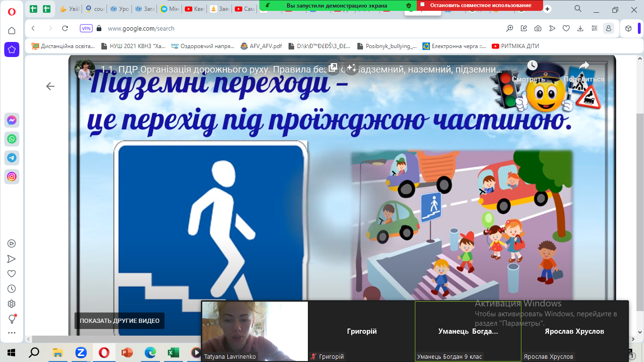The image size is (644, 362).
Task: Switch to the 'Уро' tab
Action: click(120, 9)
